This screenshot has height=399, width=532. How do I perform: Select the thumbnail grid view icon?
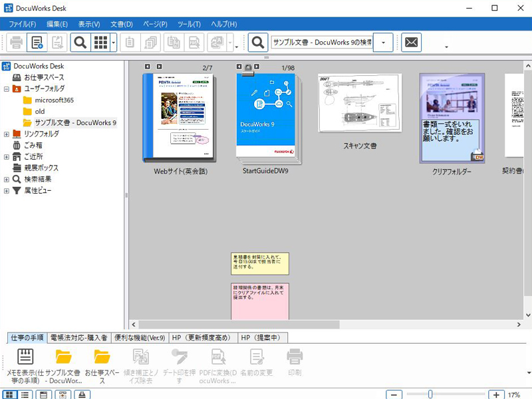[100, 43]
